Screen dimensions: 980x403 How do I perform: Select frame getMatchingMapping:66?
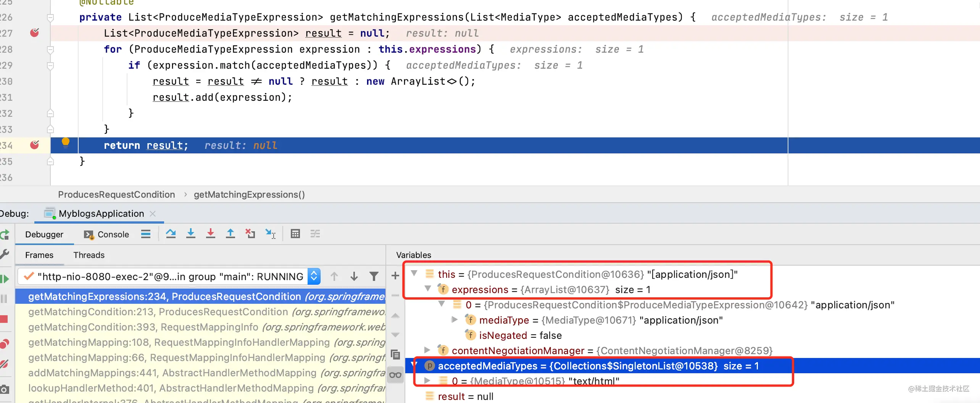200,358
